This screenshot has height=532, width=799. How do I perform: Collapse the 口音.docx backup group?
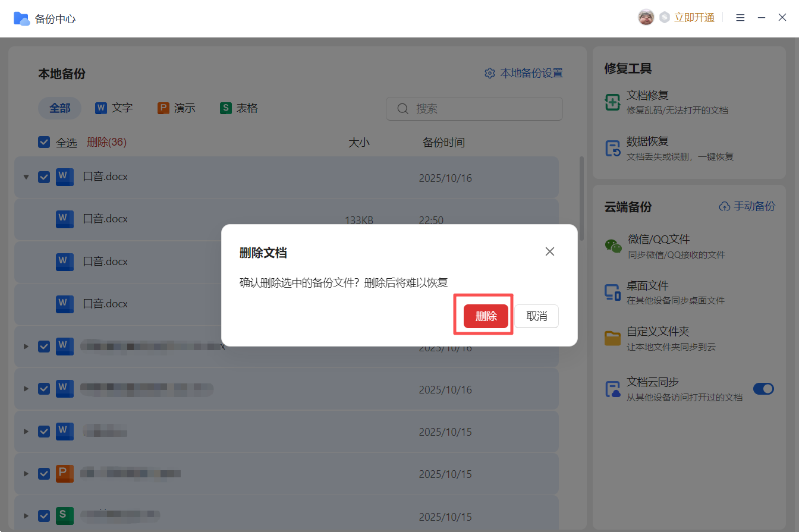[x=26, y=177]
